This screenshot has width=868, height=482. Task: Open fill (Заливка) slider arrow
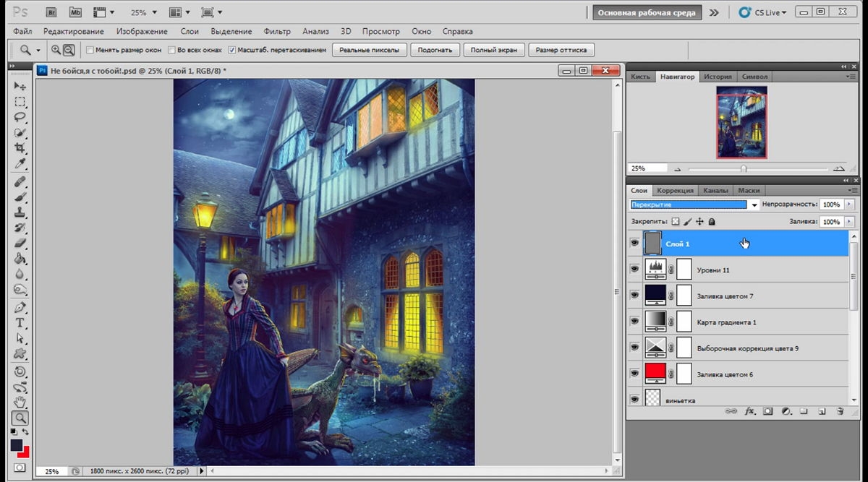[x=848, y=222]
